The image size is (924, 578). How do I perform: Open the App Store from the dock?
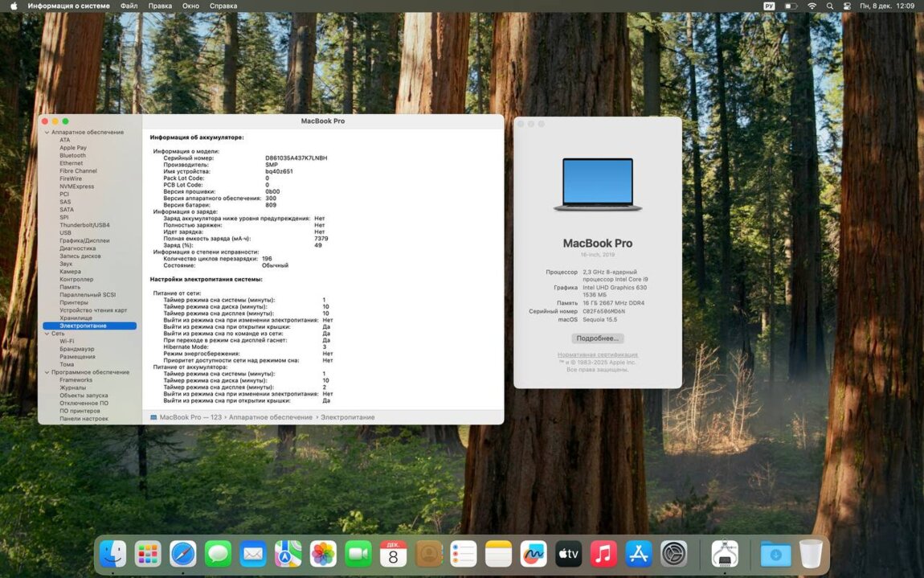point(639,553)
